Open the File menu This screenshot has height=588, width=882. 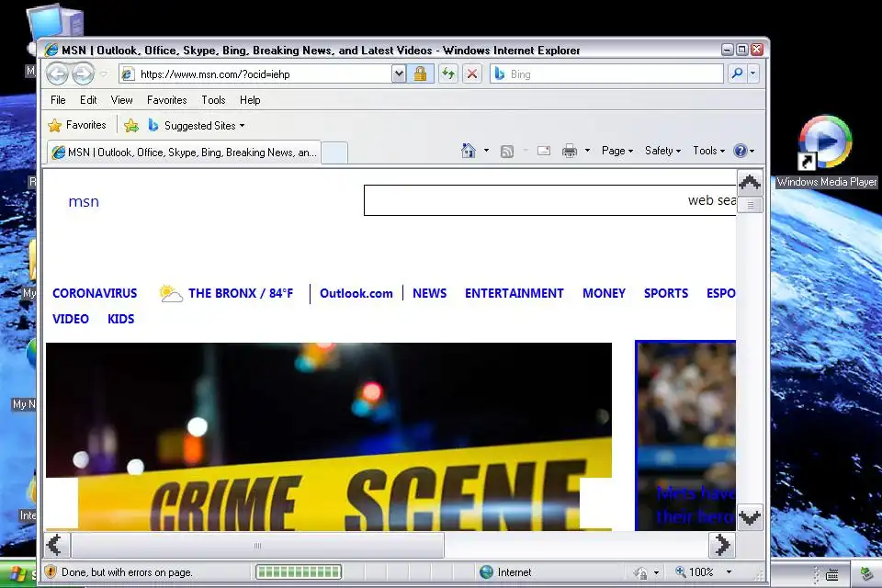pyautogui.click(x=58, y=100)
